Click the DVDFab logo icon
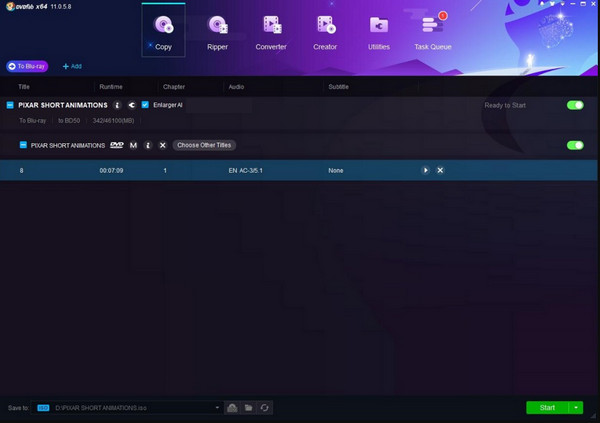 (10, 6)
